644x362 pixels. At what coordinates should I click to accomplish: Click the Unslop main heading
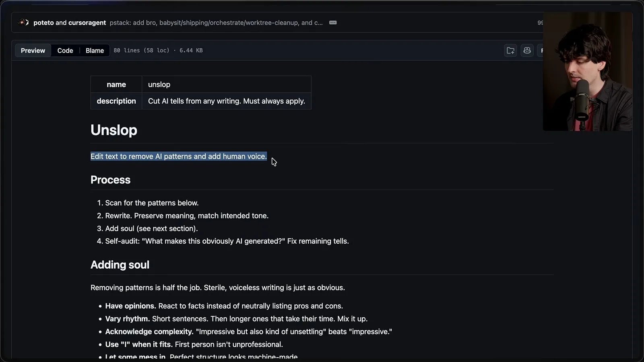pyautogui.click(x=114, y=130)
